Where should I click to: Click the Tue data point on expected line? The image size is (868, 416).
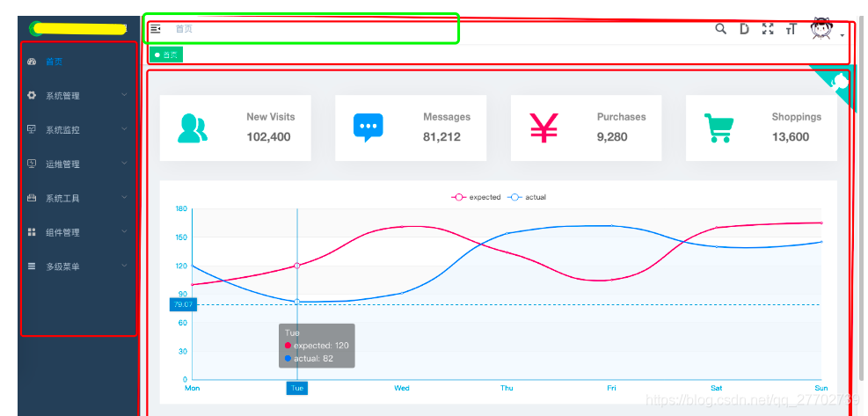point(297,265)
